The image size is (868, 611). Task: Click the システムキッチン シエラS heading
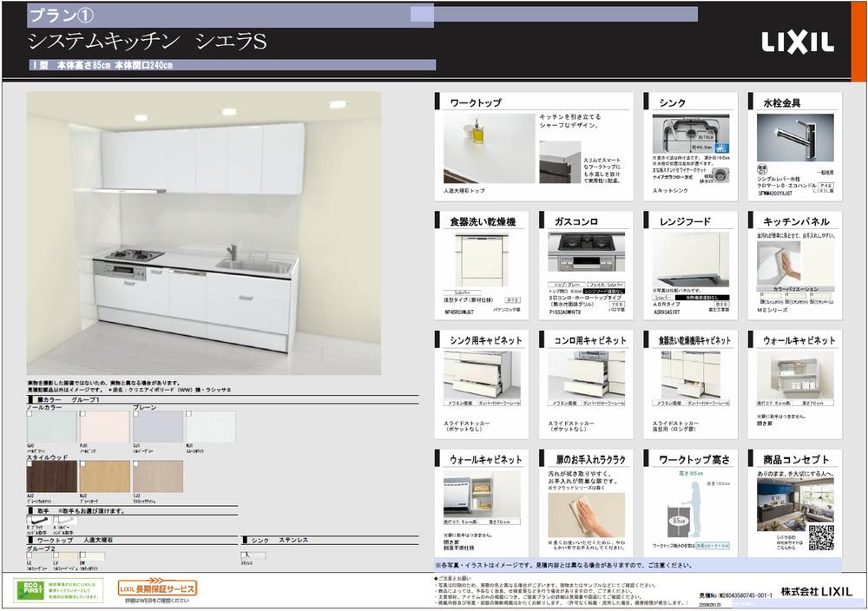[148, 42]
